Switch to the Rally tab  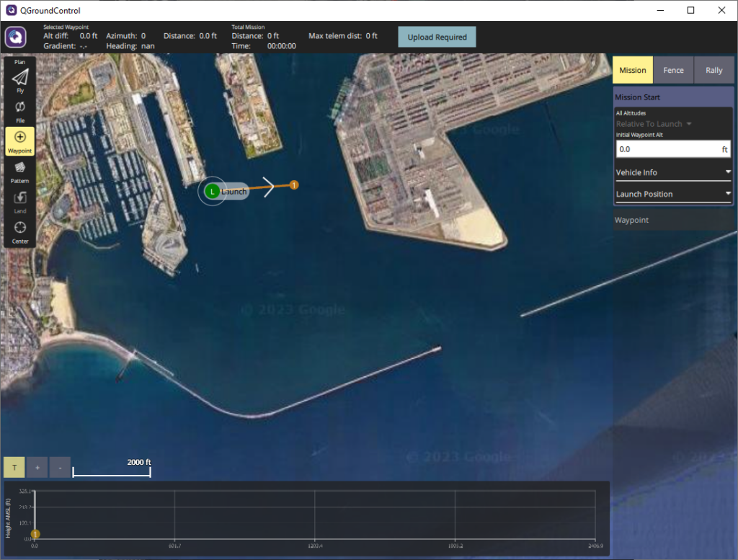pyautogui.click(x=713, y=71)
